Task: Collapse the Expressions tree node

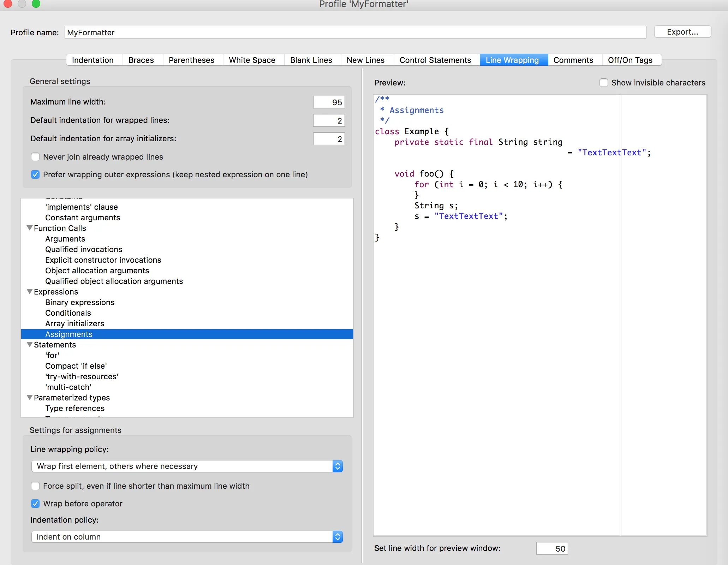Action: pyautogui.click(x=30, y=292)
